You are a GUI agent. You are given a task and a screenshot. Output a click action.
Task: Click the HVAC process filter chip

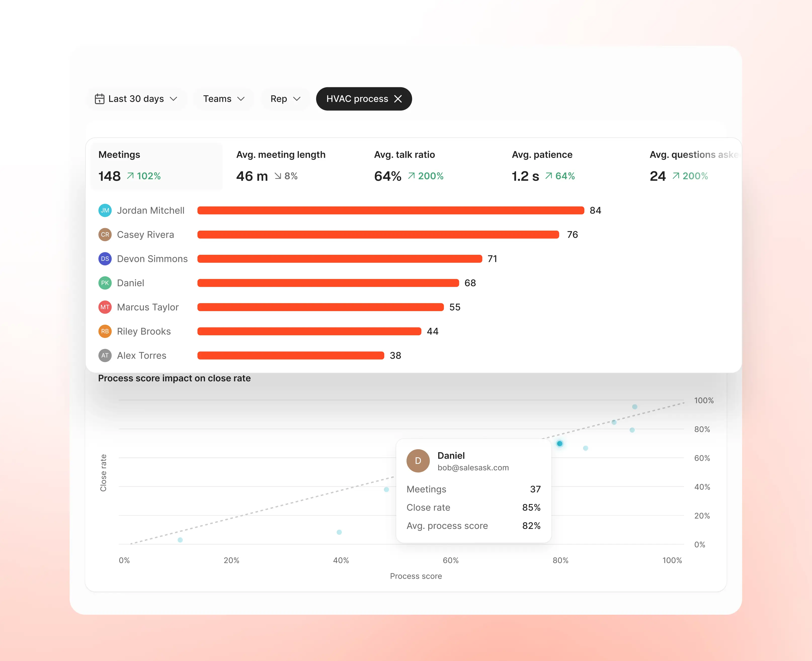[364, 99]
